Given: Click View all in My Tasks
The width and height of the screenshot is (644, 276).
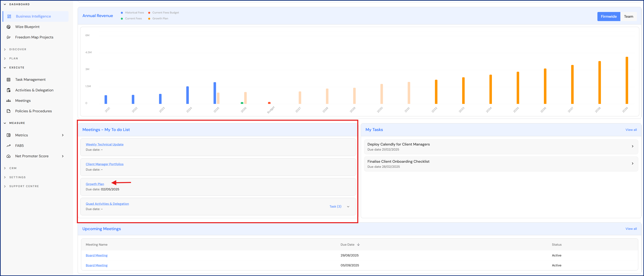Looking at the screenshot, I should point(631,130).
